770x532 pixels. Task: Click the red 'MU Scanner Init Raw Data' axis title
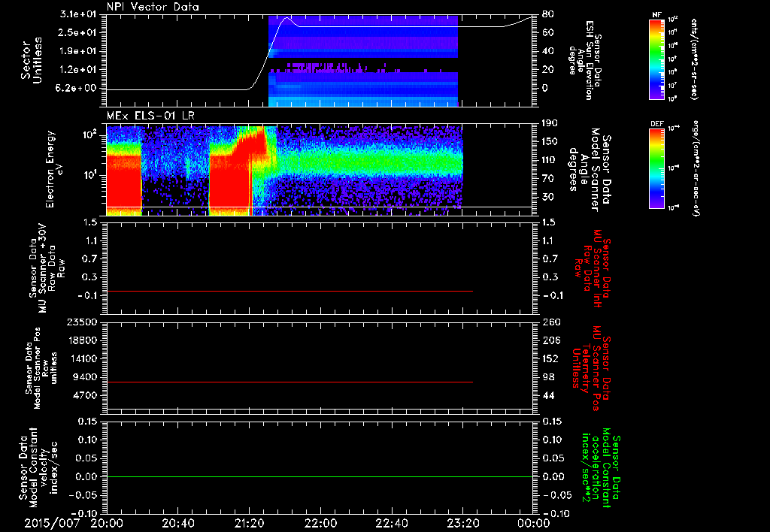591,268
